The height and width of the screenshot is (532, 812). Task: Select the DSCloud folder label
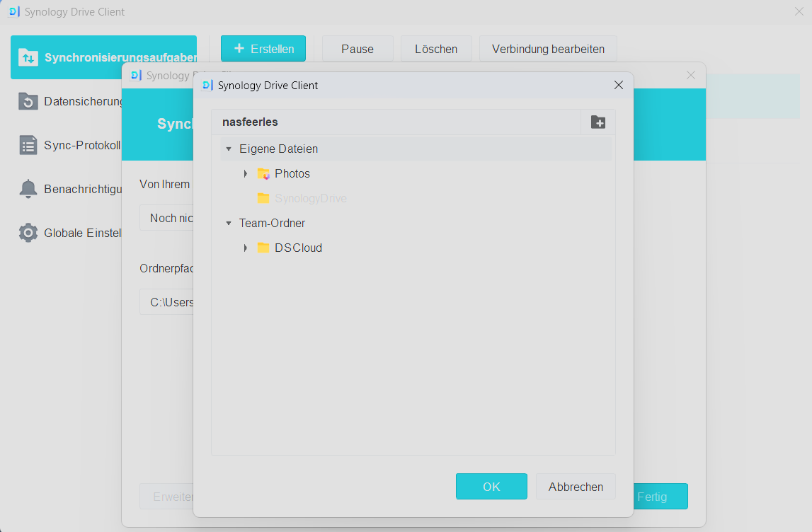(x=298, y=248)
